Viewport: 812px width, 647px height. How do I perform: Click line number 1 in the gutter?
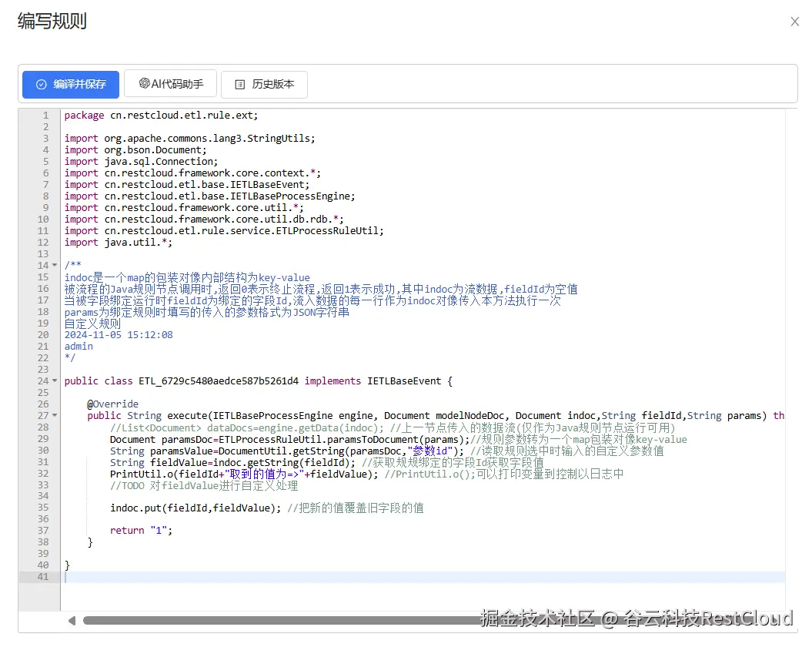coord(45,115)
